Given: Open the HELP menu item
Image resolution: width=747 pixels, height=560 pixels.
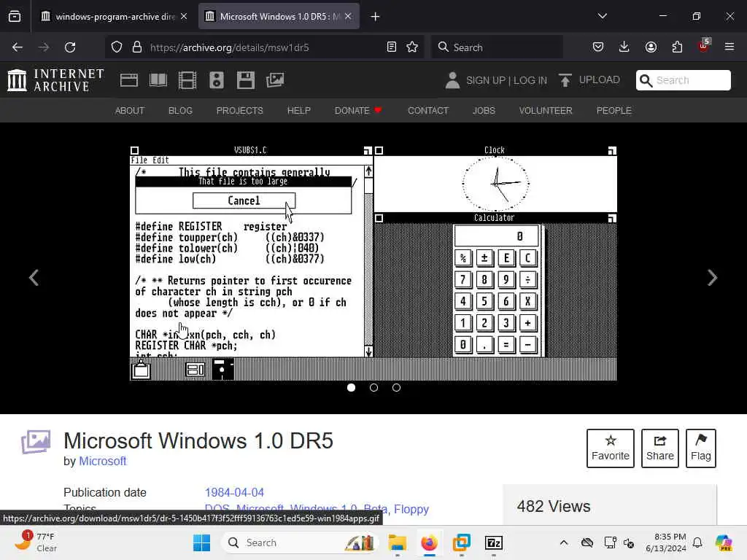Looking at the screenshot, I should pyautogui.click(x=298, y=111).
